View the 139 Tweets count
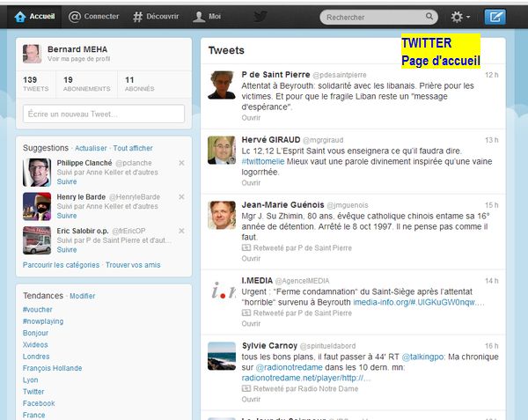Screen dimensions: 528x420 [36, 84]
